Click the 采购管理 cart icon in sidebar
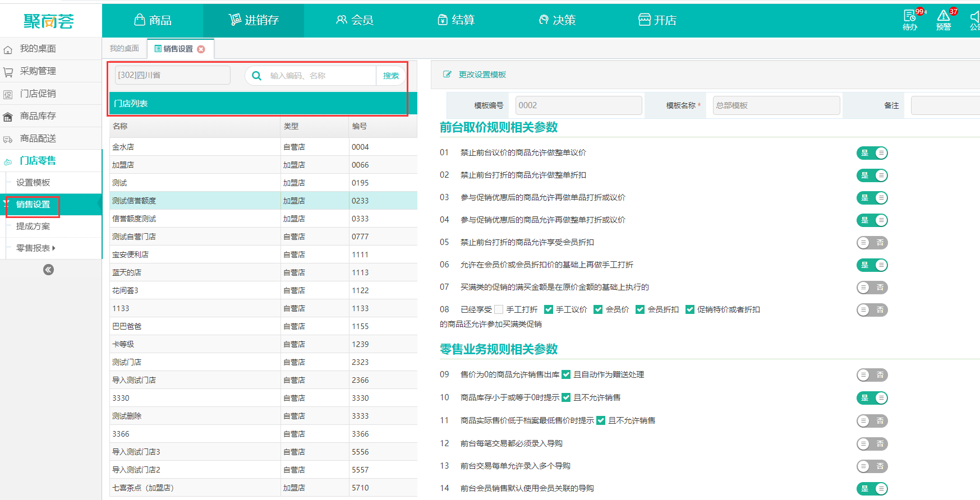This screenshot has width=980, height=500. pos(8,72)
